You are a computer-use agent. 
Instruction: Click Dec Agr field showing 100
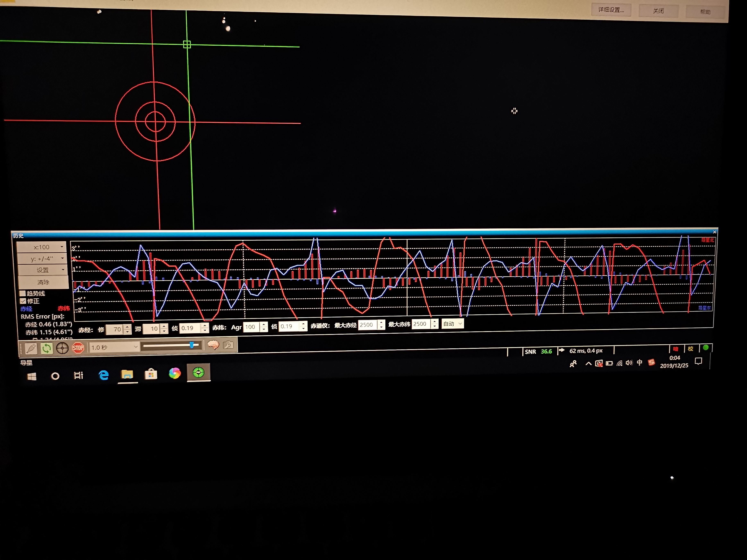point(251,327)
